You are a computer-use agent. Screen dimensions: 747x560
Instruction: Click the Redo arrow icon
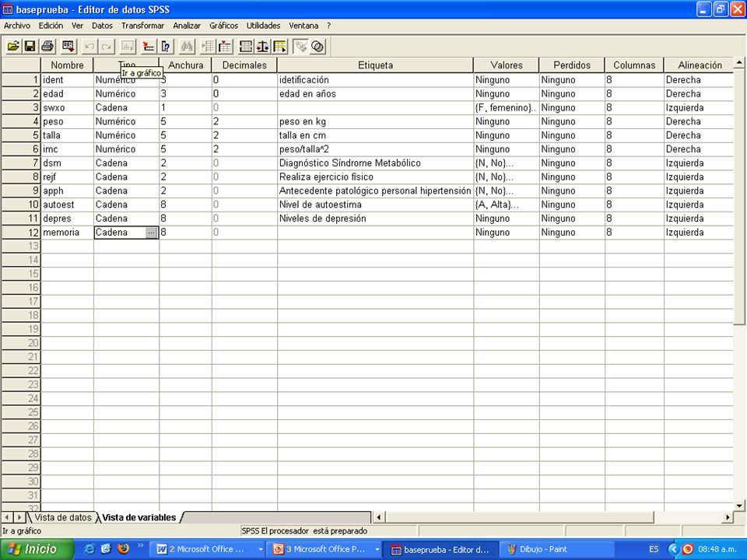pyautogui.click(x=107, y=46)
